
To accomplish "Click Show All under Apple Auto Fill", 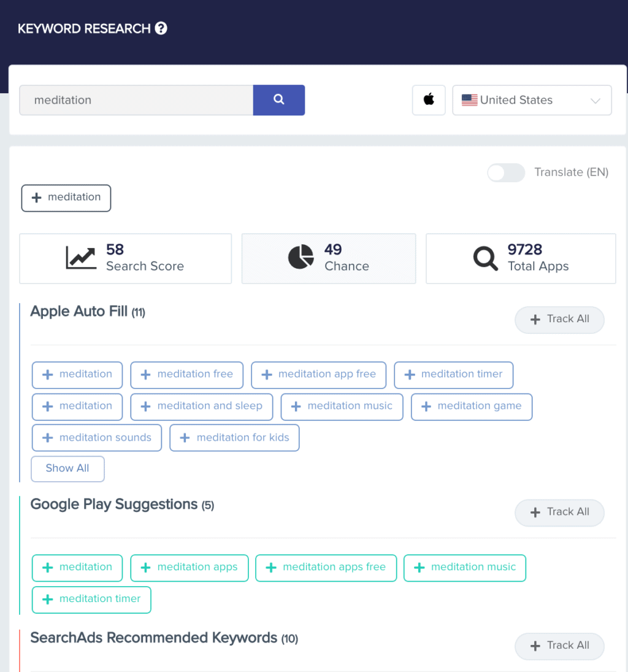I will pyautogui.click(x=67, y=468).
